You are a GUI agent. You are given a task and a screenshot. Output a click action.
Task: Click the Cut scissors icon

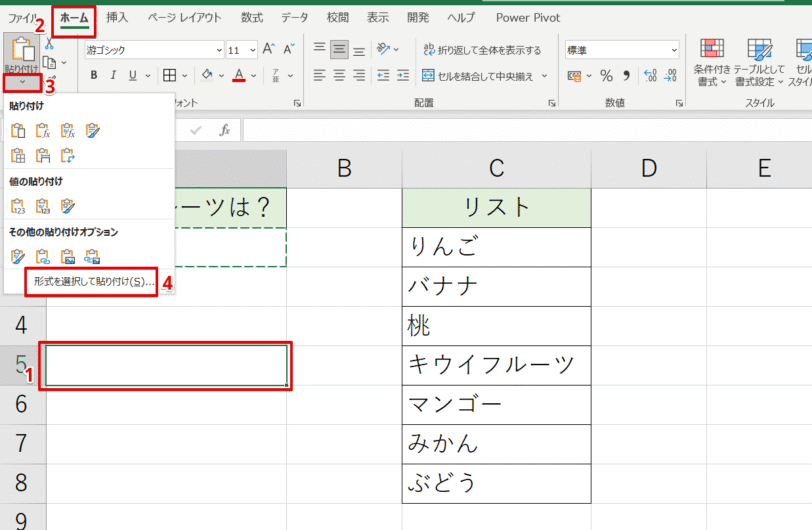(49, 44)
